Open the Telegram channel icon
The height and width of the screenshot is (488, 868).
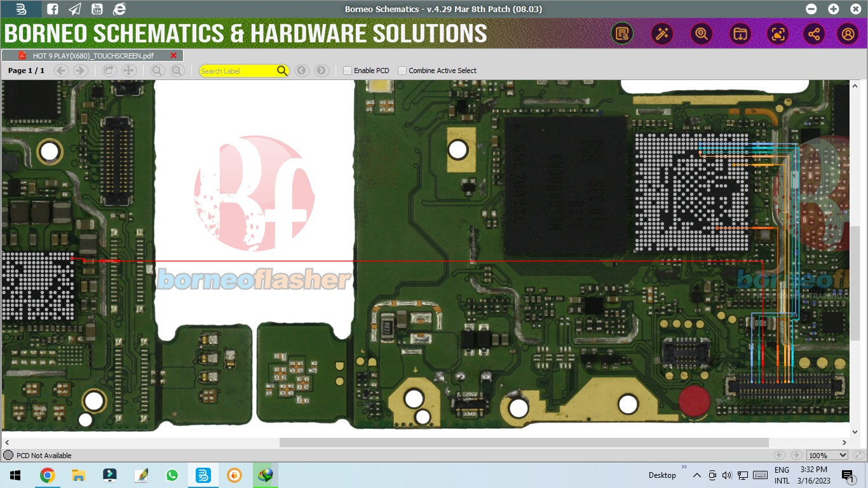pos(75,9)
